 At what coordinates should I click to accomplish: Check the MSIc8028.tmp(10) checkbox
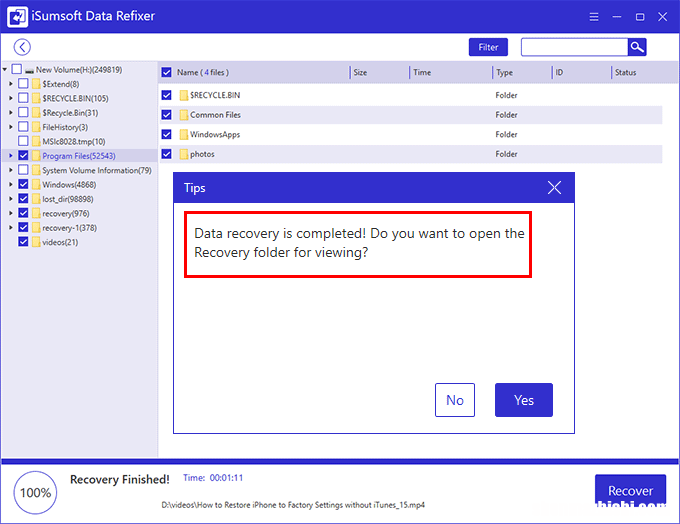[x=23, y=141]
